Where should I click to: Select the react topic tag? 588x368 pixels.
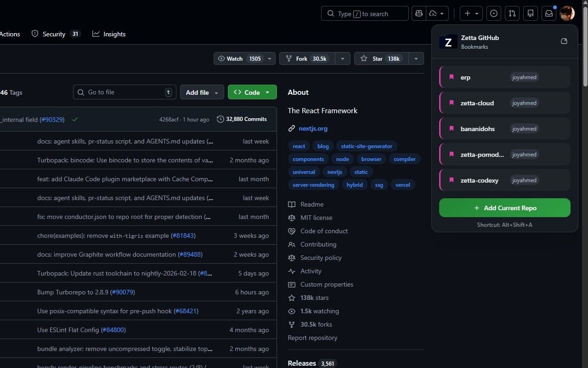pos(299,146)
